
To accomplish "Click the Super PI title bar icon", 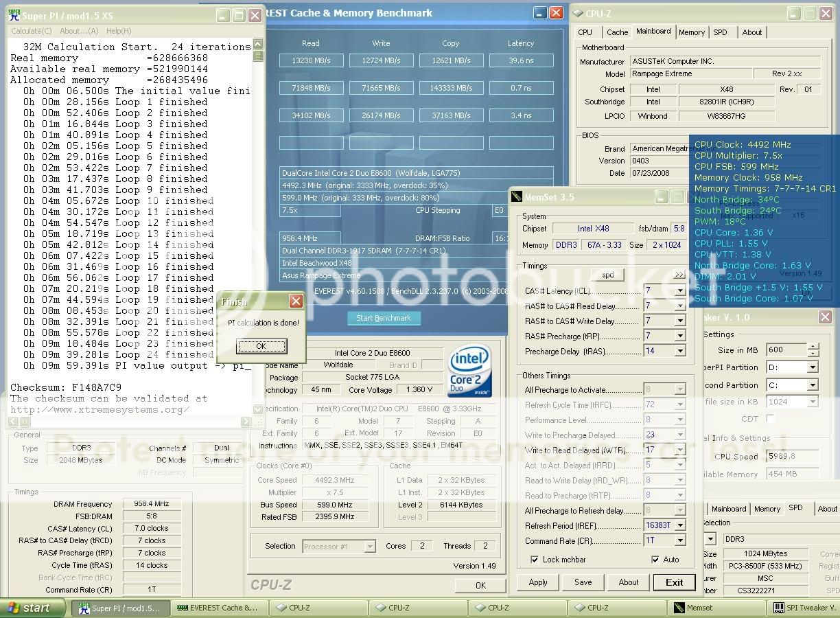I will [x=14, y=15].
